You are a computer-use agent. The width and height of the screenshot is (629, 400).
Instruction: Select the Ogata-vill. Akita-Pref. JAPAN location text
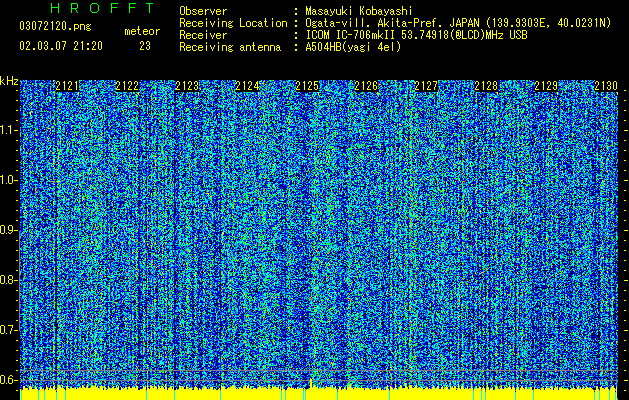458,23
